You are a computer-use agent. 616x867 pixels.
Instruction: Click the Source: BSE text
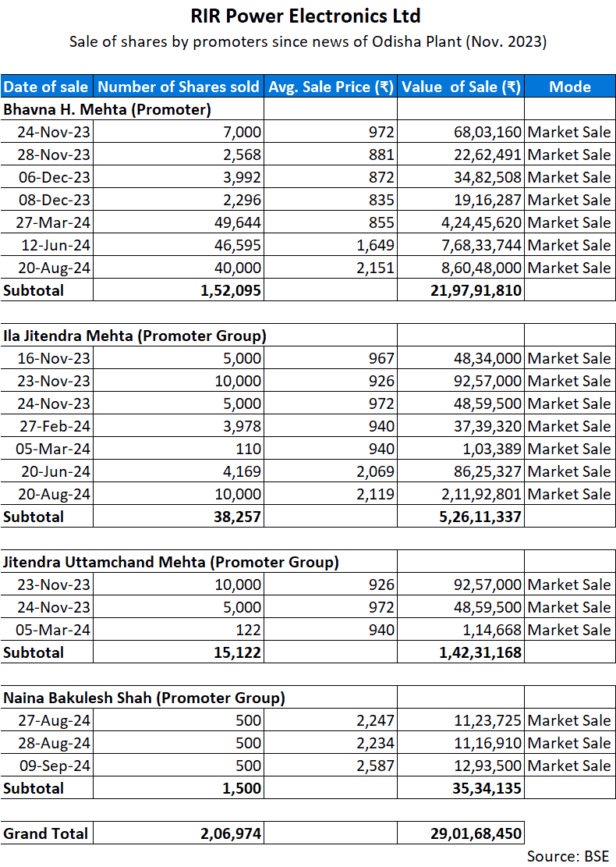(567, 856)
